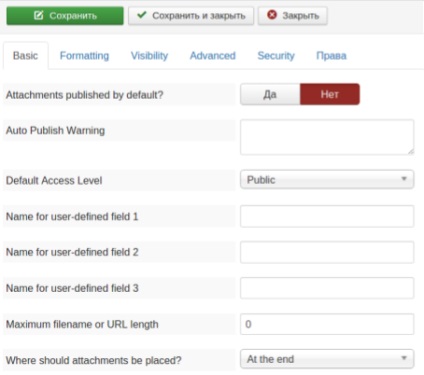Set attachments published by default to Да
424x375 pixels.
(270, 94)
